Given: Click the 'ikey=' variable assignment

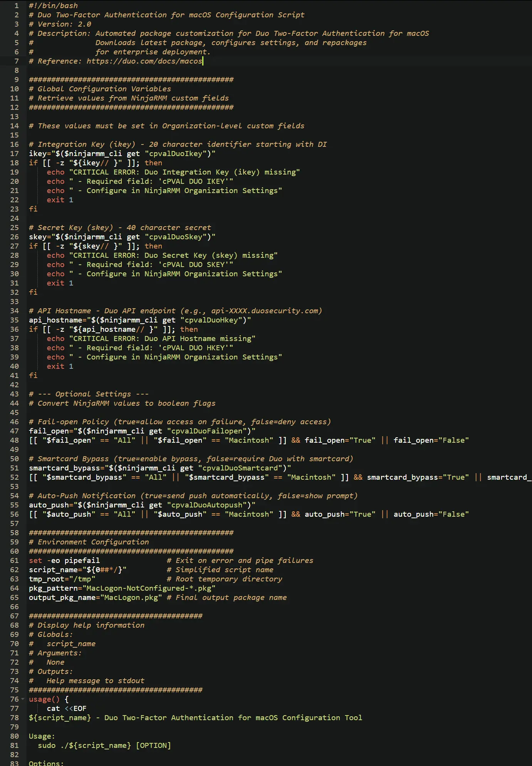Looking at the screenshot, I should click(x=40, y=153).
